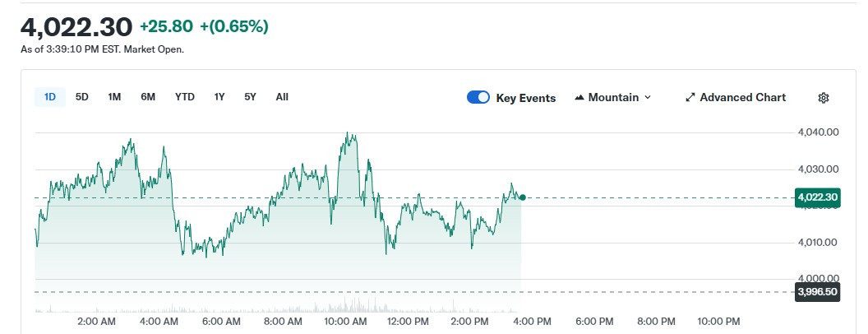Click the 12:00 PM time axis label
This screenshot has width=868, height=334.
coord(408,321)
